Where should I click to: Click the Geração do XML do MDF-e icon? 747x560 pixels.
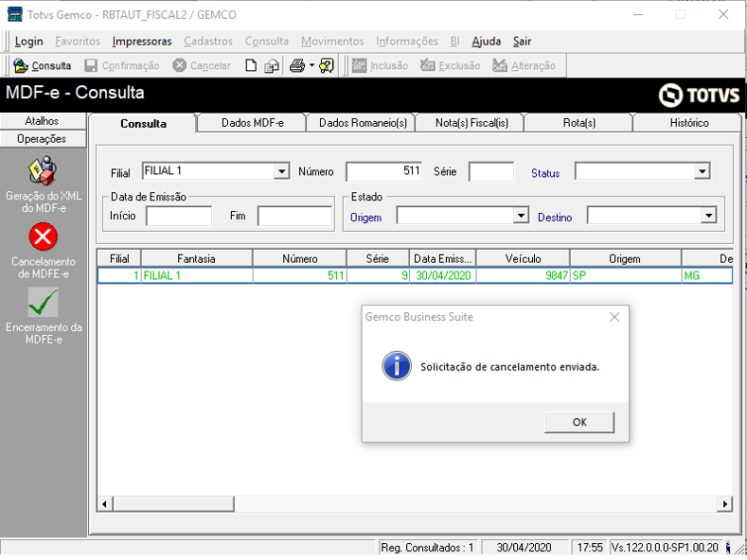(43, 170)
